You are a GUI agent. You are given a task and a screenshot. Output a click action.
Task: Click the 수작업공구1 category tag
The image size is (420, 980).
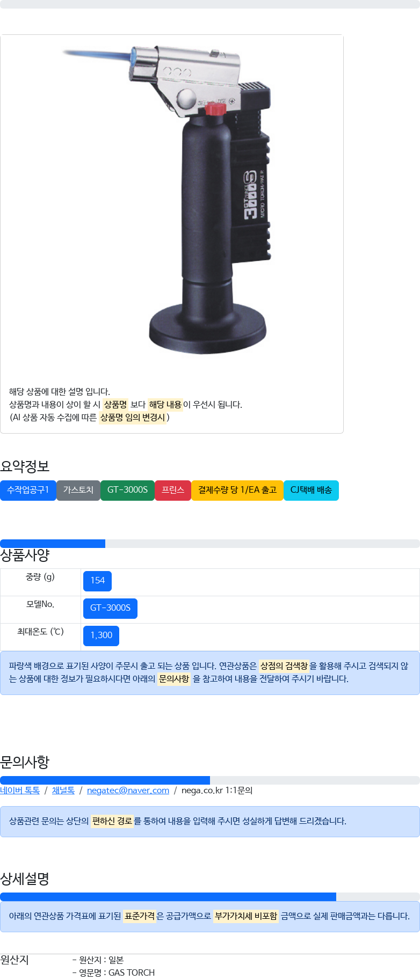point(28,490)
